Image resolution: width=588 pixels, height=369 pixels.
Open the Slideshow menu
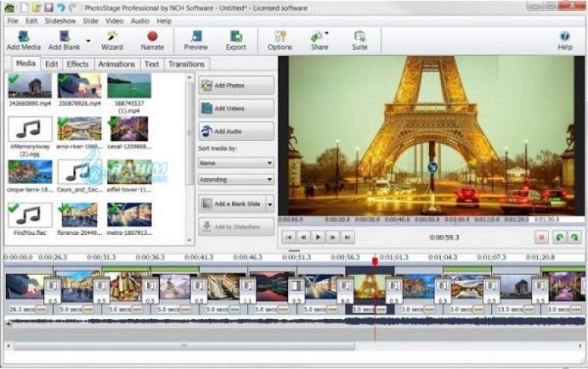click(x=60, y=21)
